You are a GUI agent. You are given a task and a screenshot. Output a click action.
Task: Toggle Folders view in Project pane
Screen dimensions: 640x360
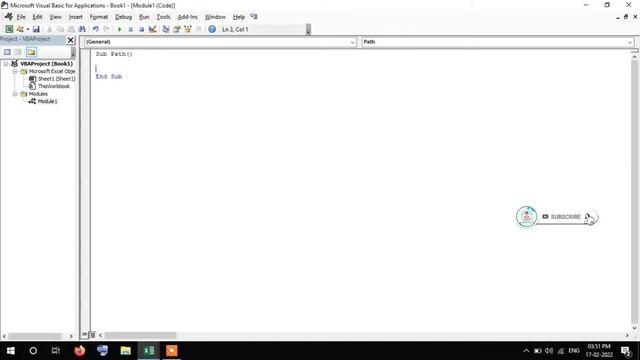tap(31, 52)
